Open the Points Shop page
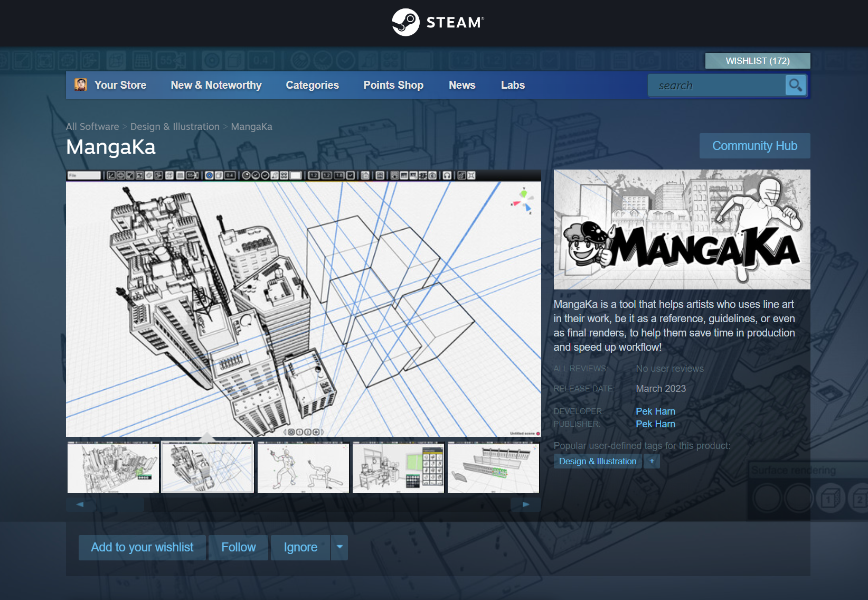 pos(393,85)
